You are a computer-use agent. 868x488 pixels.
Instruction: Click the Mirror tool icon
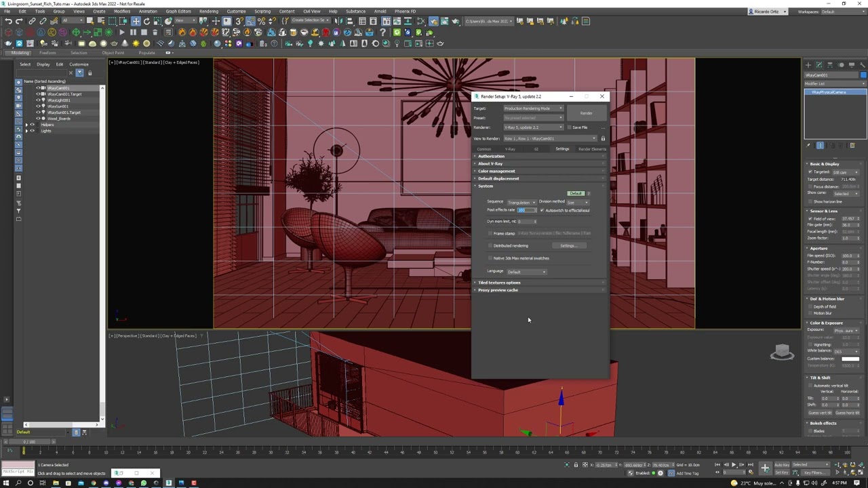tap(338, 21)
